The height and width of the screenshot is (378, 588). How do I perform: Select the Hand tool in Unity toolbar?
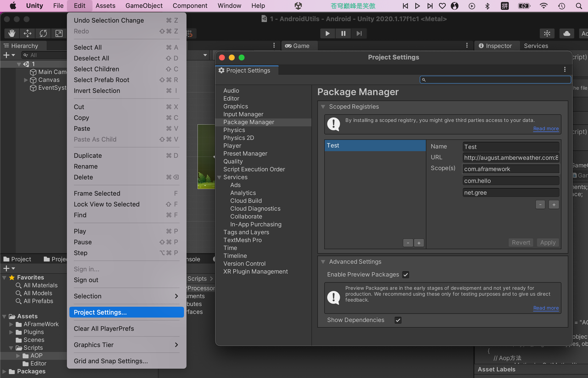[x=12, y=33]
